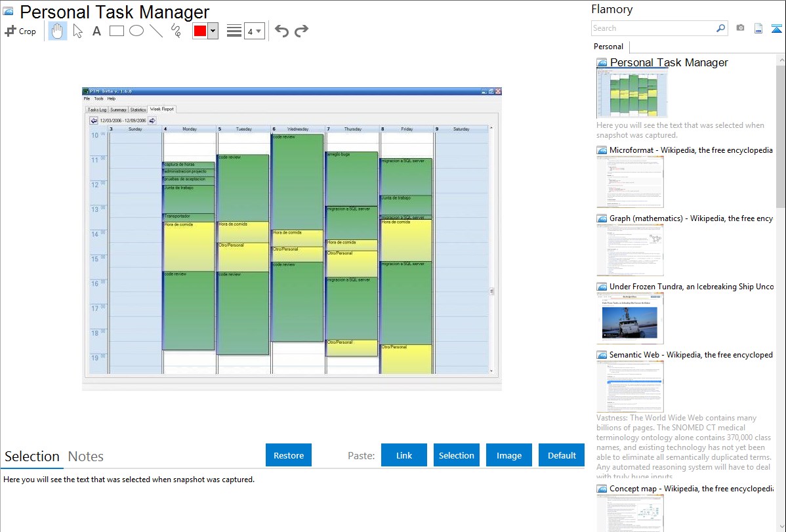Switch to the Personal tab
Viewport: 786px width, 532px height.
pyautogui.click(x=609, y=47)
